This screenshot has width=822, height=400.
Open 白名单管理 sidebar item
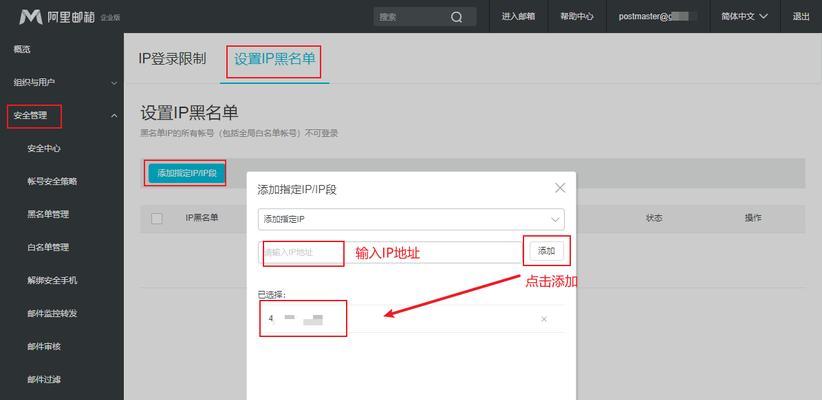48,247
